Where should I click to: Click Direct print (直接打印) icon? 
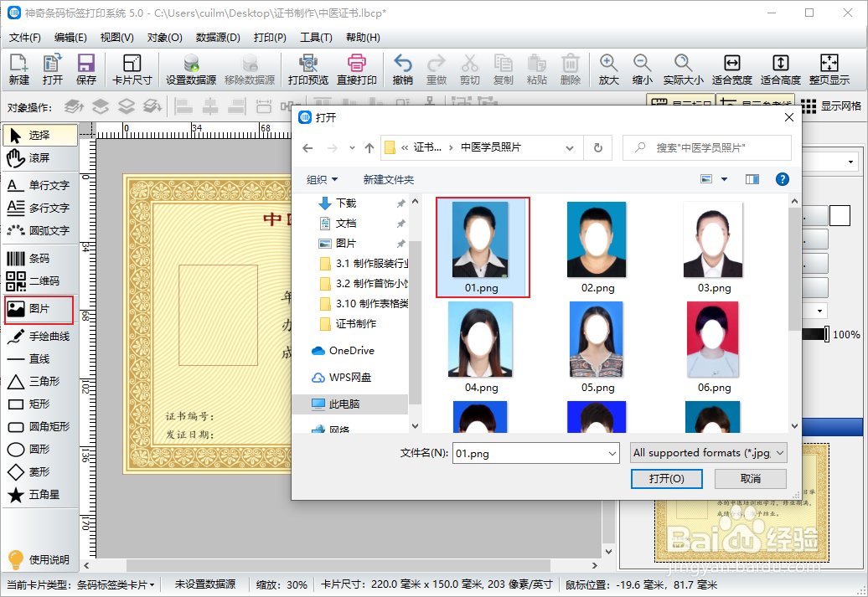pyautogui.click(x=357, y=69)
